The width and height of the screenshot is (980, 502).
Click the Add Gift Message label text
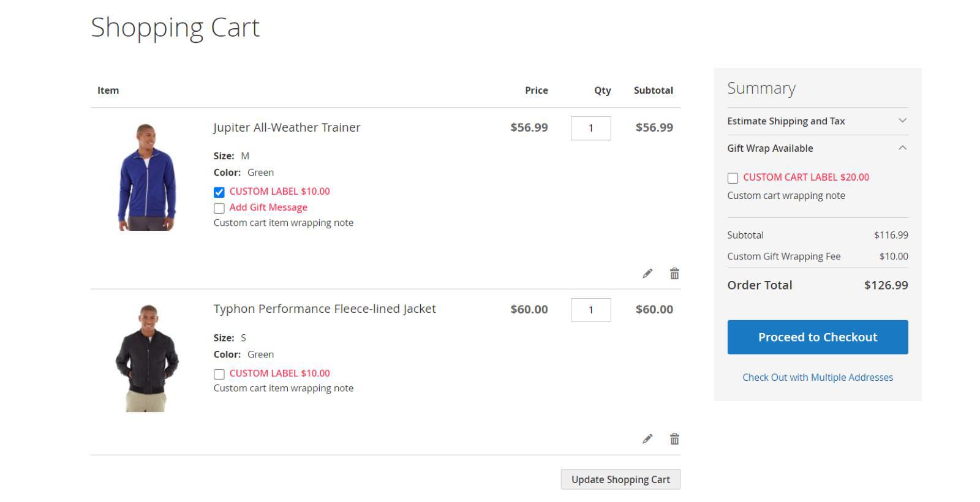[268, 208]
